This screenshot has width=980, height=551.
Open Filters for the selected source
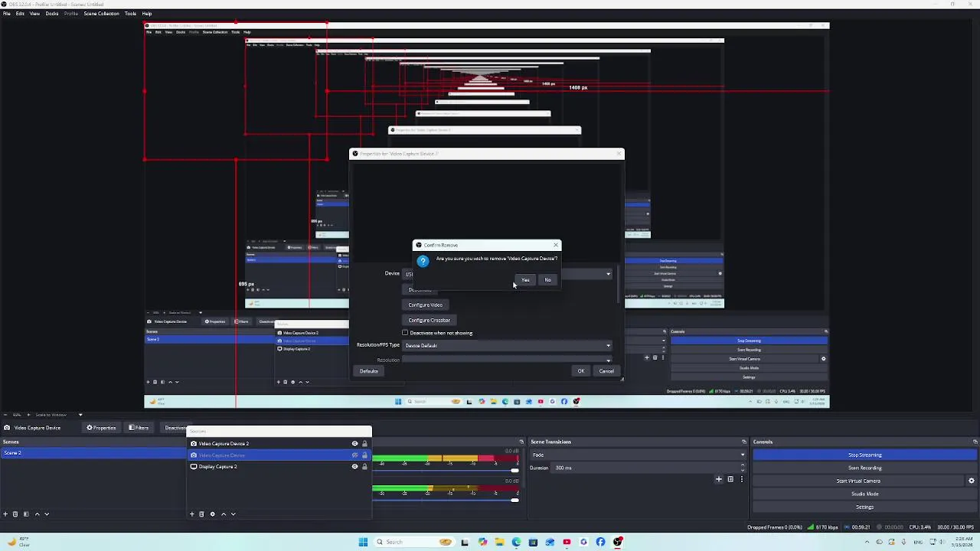tap(139, 428)
